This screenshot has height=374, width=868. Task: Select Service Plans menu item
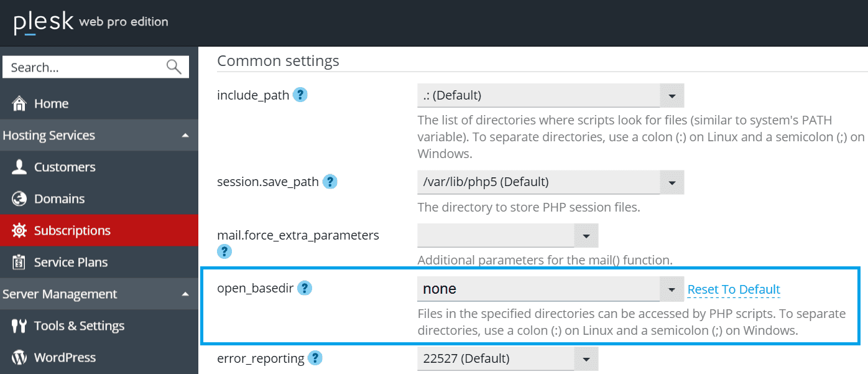[x=70, y=263]
